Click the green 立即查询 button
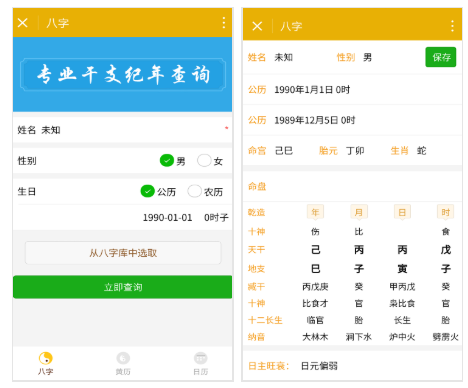 [x=123, y=287]
